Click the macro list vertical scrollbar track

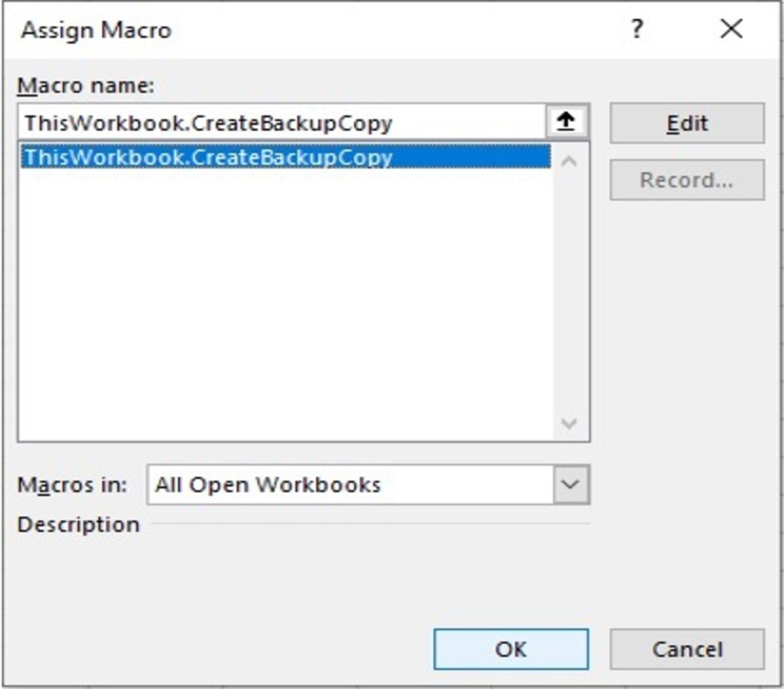pyautogui.click(x=570, y=293)
